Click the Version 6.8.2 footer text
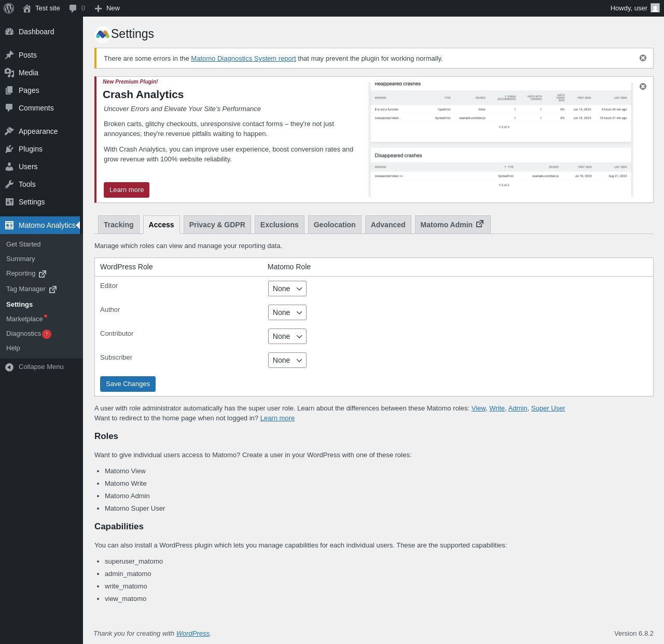This screenshot has height=644, width=664. coord(634,634)
